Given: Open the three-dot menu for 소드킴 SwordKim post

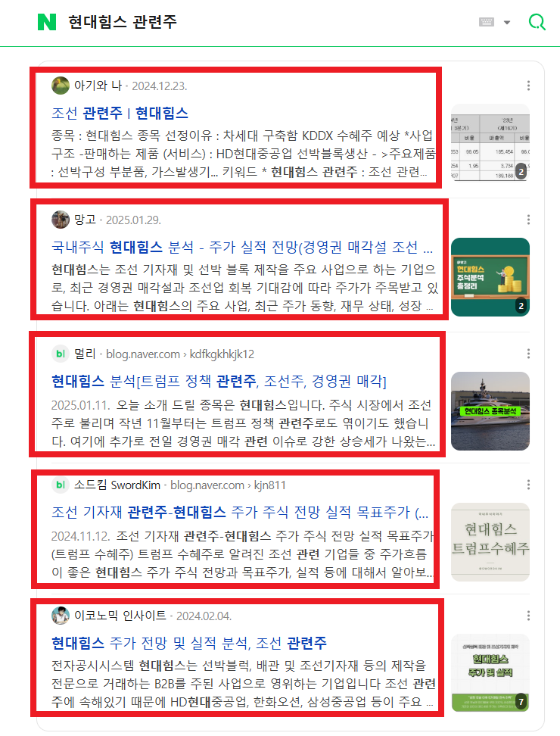Looking at the screenshot, I should [528, 485].
